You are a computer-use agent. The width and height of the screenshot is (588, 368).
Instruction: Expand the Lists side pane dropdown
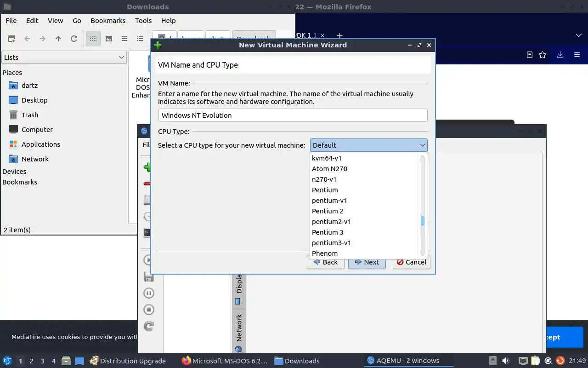[64, 57]
